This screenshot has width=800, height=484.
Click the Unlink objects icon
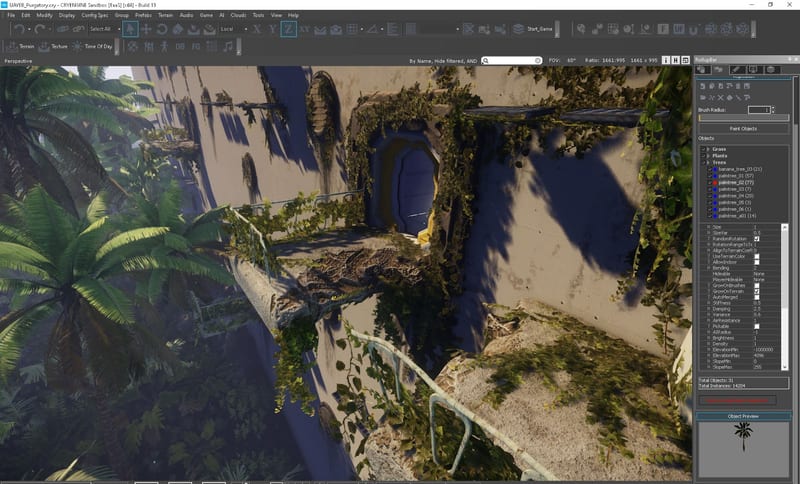point(79,29)
